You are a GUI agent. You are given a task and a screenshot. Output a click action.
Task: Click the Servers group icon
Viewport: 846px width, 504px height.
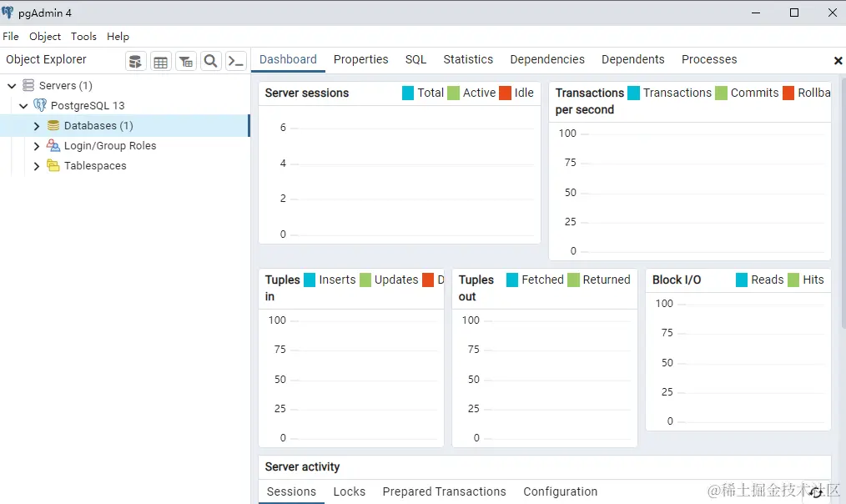click(x=28, y=85)
